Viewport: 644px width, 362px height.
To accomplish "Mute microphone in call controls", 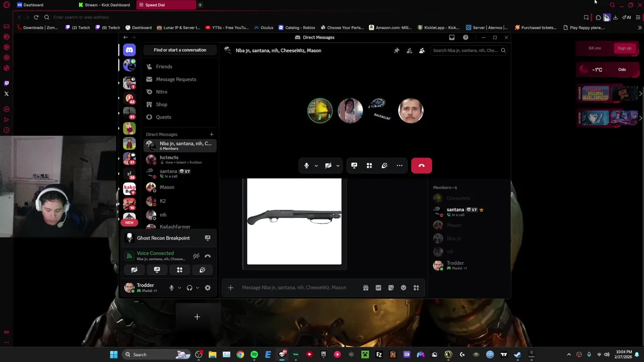I will [306, 165].
